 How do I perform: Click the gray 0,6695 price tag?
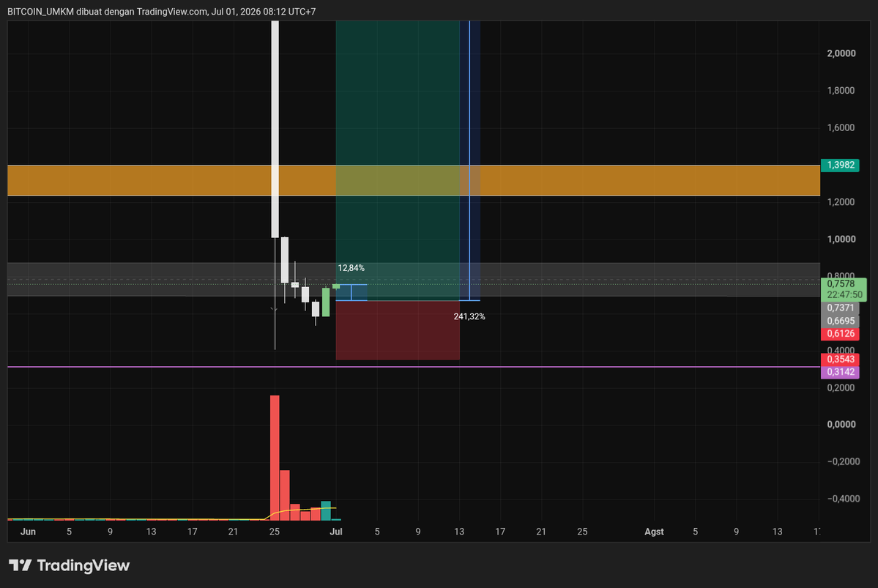click(840, 321)
